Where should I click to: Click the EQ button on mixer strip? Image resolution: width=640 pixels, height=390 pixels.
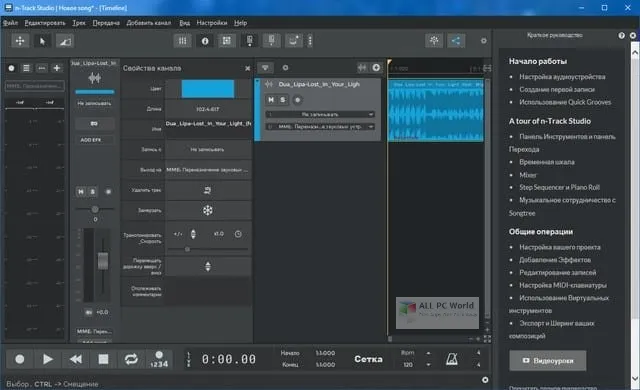point(94,124)
